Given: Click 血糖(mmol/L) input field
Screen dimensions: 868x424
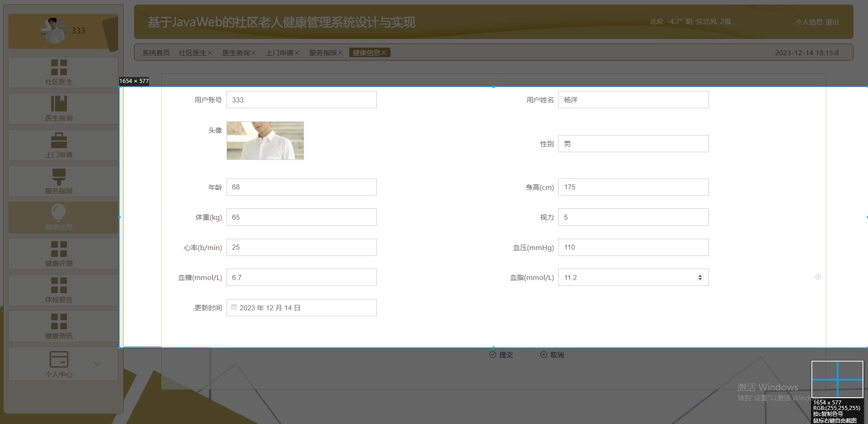Looking at the screenshot, I should [x=302, y=277].
